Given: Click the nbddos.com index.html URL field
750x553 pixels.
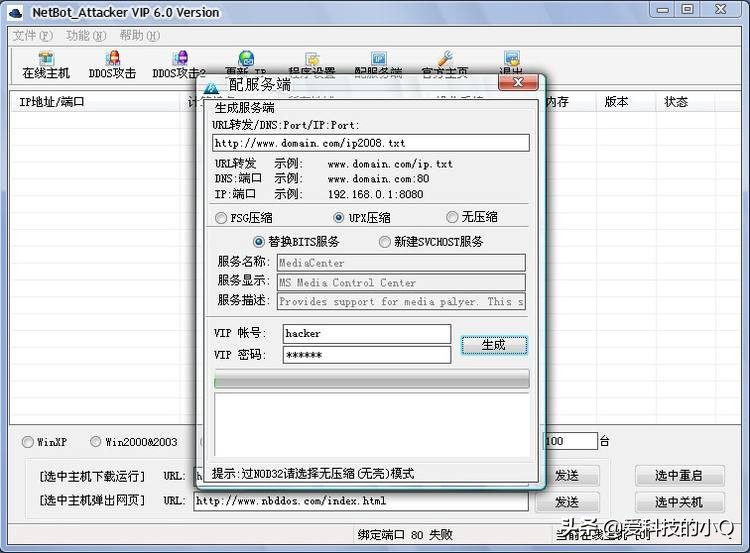Looking at the screenshot, I should [361, 501].
